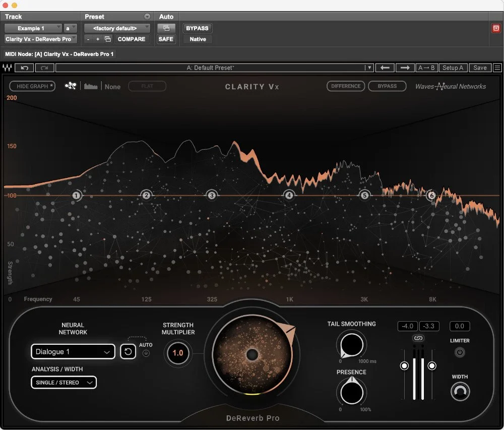504x430 pixels.
Task: Open the insert position 'a' dropdown
Action: [70, 28]
